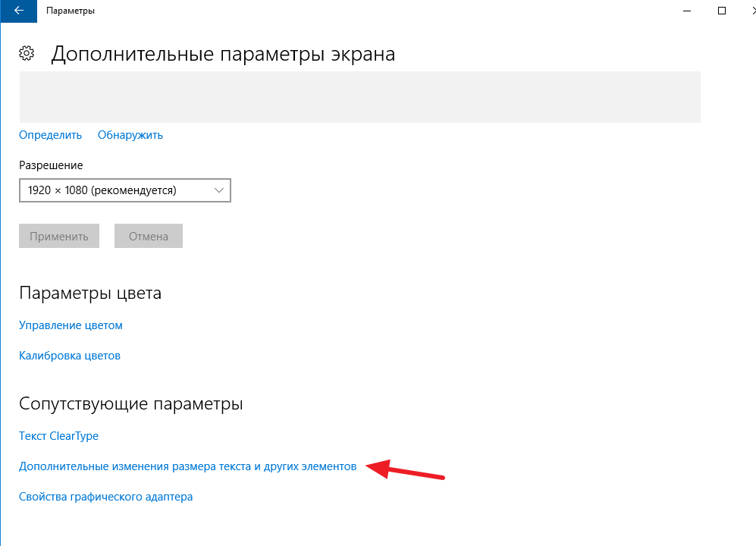Viewport: 756px width, 546px height.
Task: Click the Разрешение label above the combo box
Action: pos(51,165)
